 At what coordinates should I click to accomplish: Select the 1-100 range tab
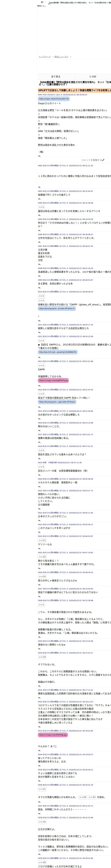tap(92, 77)
